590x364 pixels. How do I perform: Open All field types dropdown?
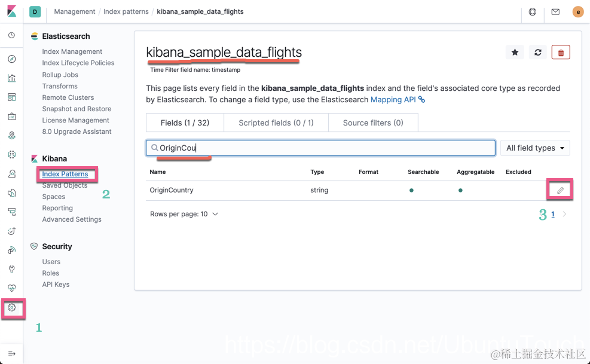point(535,148)
